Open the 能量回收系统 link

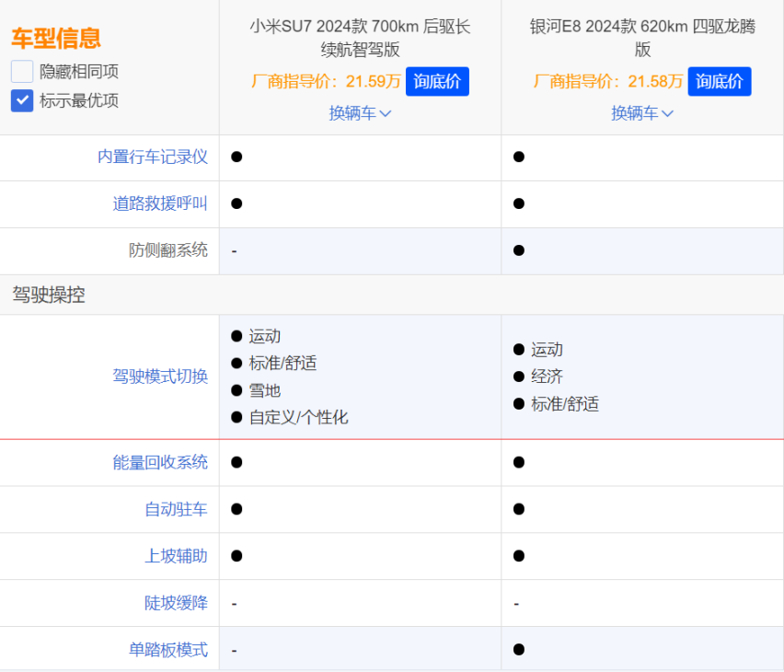coord(160,462)
